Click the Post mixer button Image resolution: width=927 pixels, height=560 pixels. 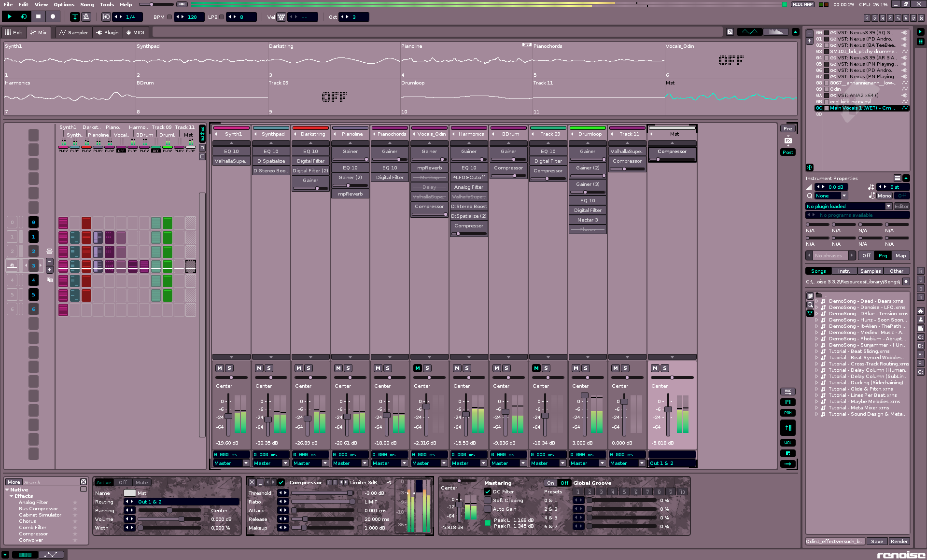click(788, 152)
